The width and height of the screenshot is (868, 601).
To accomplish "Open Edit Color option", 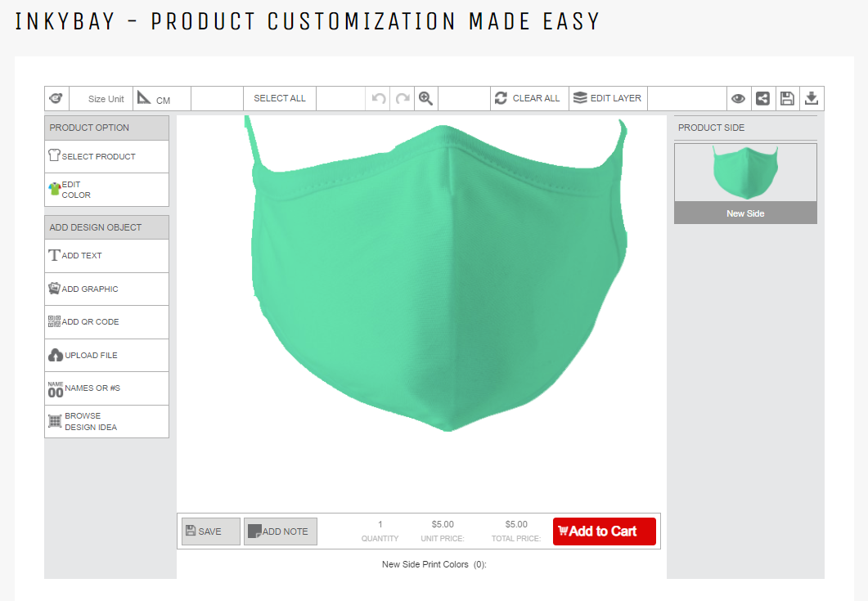I will click(x=107, y=190).
